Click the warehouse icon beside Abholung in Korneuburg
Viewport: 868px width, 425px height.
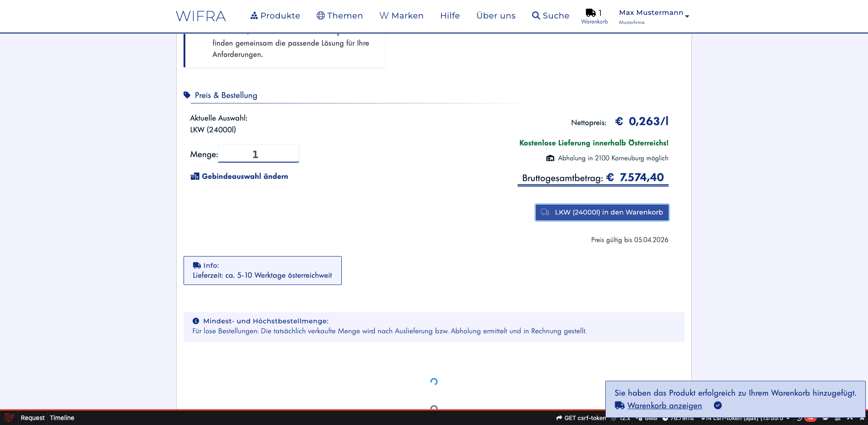coord(550,158)
